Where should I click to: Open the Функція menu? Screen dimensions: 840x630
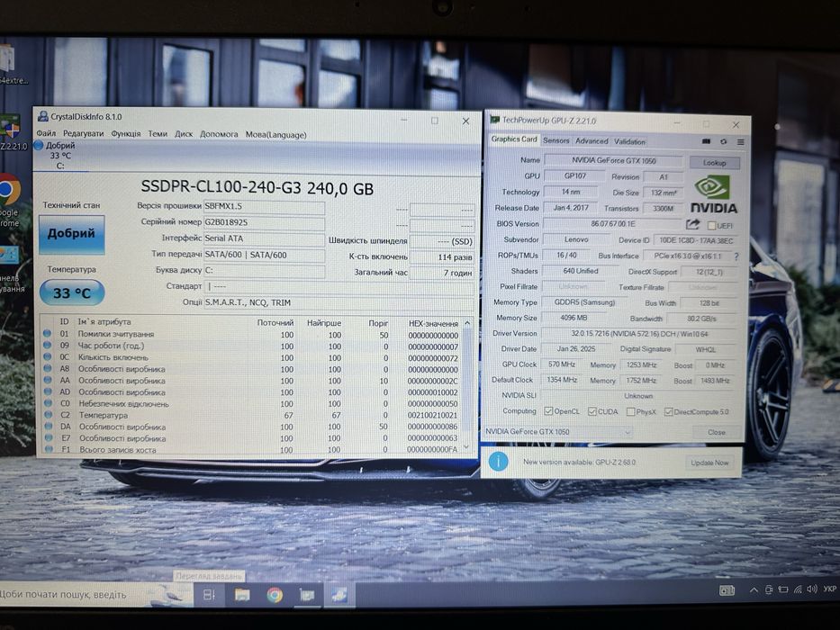[x=126, y=133]
